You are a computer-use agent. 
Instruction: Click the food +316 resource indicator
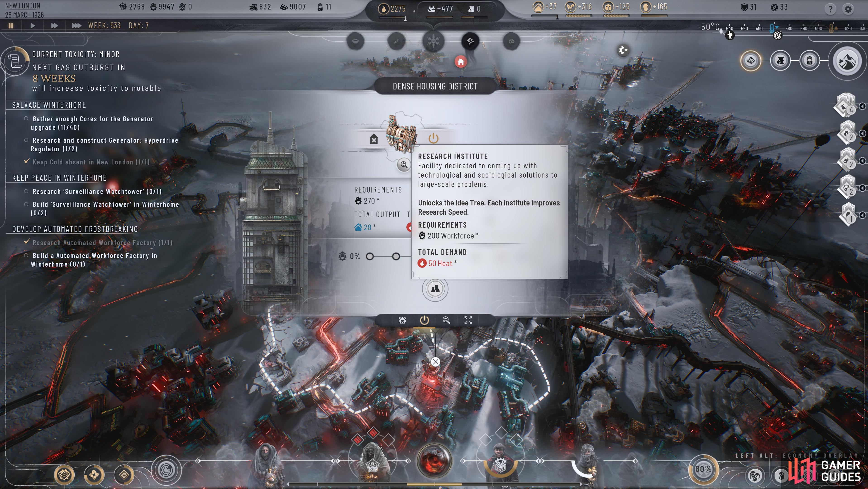click(x=579, y=7)
